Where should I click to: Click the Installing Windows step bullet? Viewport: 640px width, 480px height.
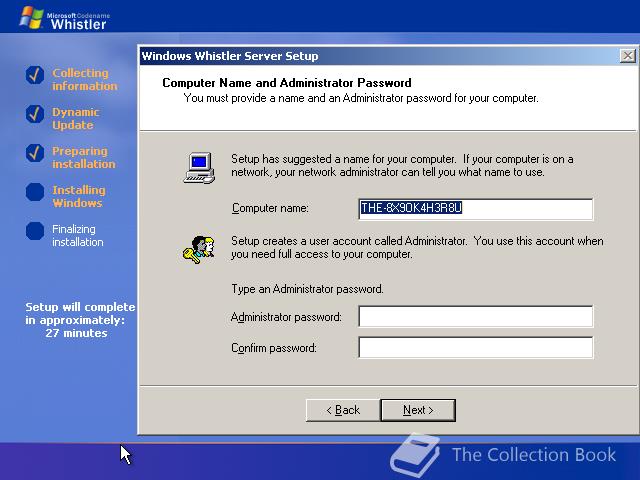(35, 192)
